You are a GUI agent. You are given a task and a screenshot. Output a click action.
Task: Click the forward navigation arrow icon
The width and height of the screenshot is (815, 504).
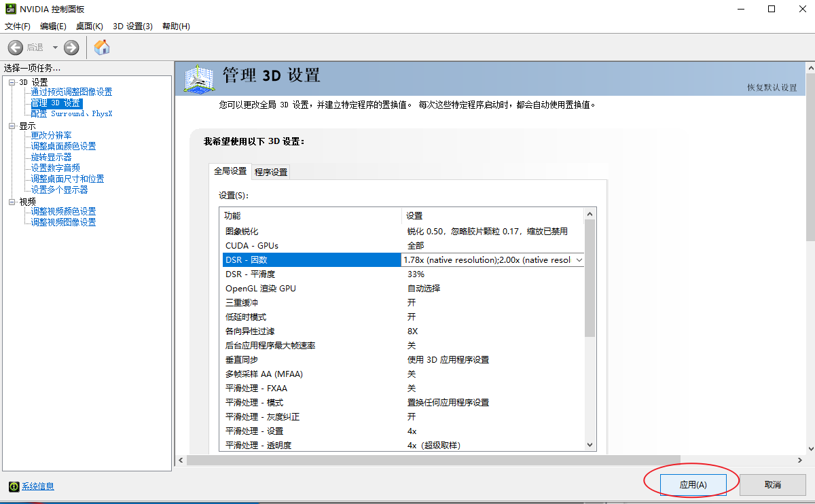pos(70,48)
